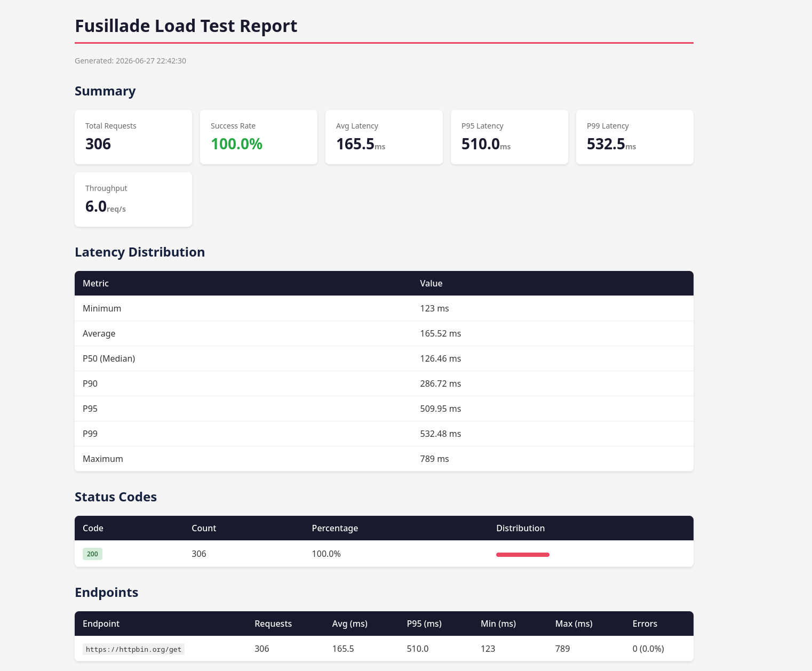Click the Errors column header
The height and width of the screenshot is (671, 812).
click(645, 624)
